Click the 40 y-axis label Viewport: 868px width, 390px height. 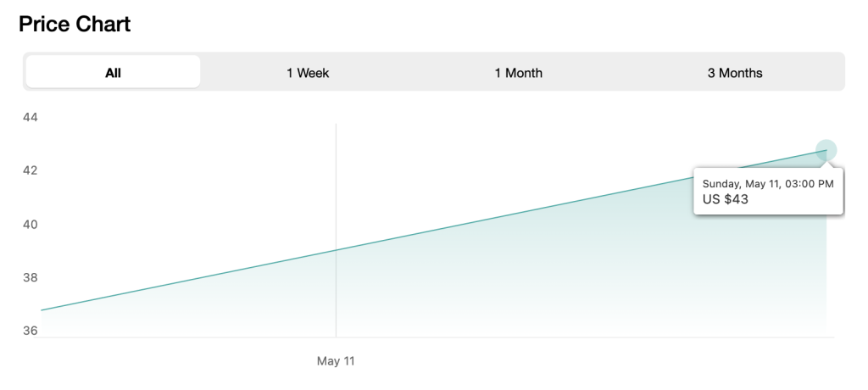[30, 225]
